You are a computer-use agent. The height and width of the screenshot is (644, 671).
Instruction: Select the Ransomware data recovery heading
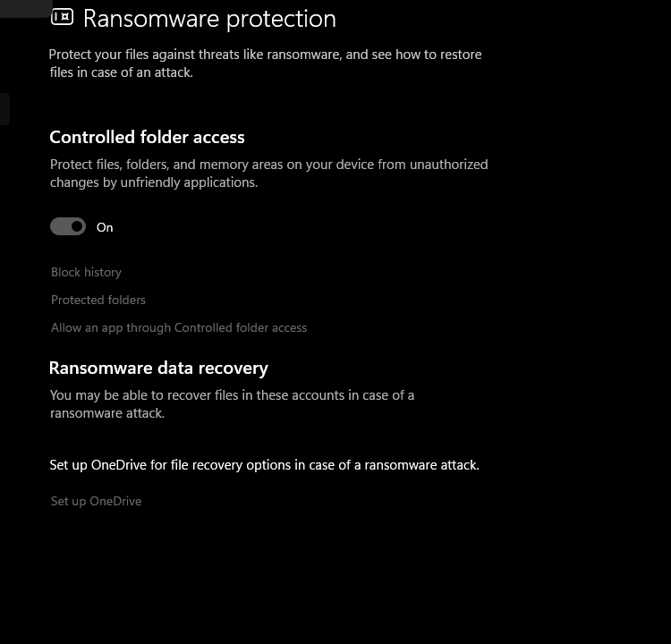(x=158, y=368)
